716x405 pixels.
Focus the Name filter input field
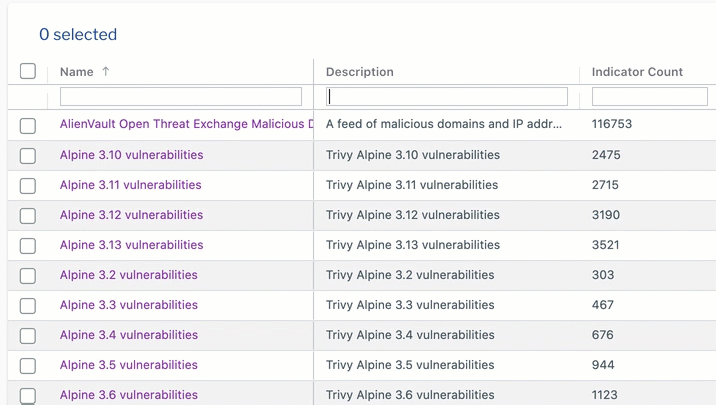[181, 96]
